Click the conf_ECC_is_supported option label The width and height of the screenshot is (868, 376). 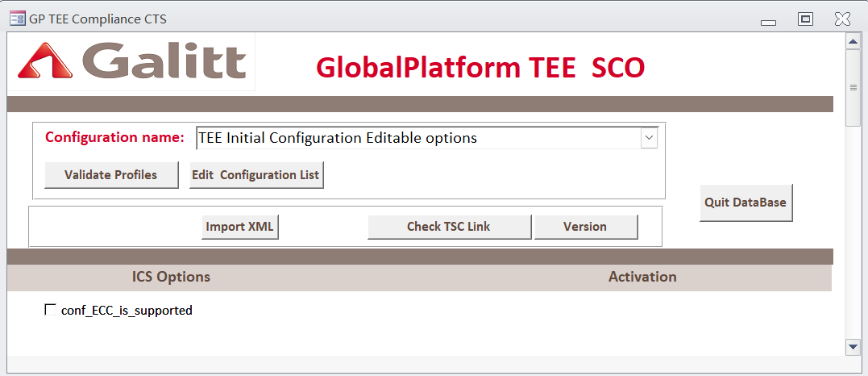pyautogui.click(x=127, y=310)
